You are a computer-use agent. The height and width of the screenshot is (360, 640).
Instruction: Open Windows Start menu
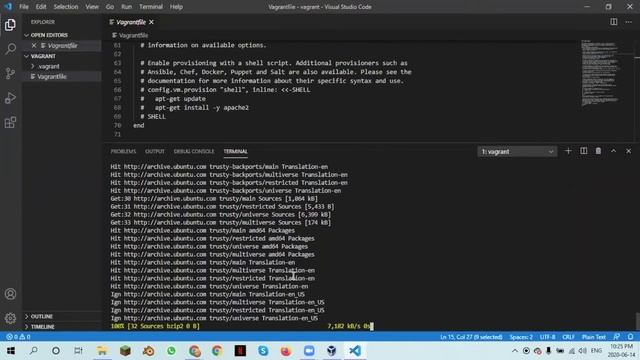[x=11, y=351]
